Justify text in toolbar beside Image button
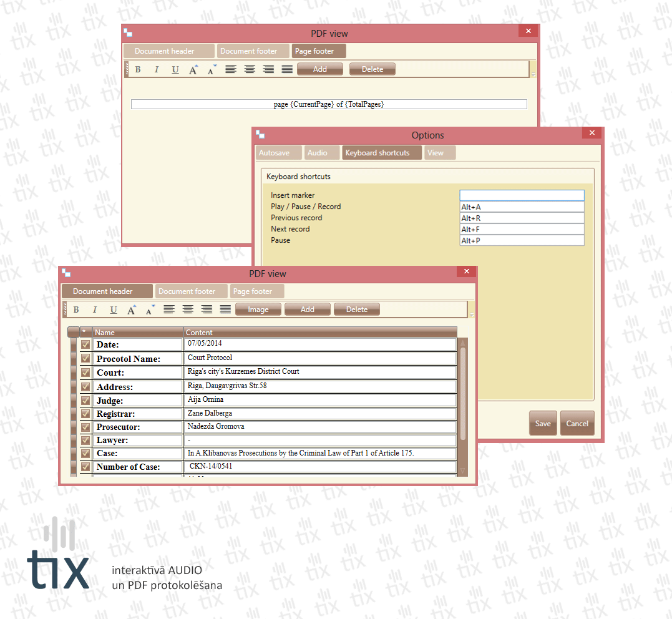This screenshot has height=619, width=672. [x=225, y=309]
